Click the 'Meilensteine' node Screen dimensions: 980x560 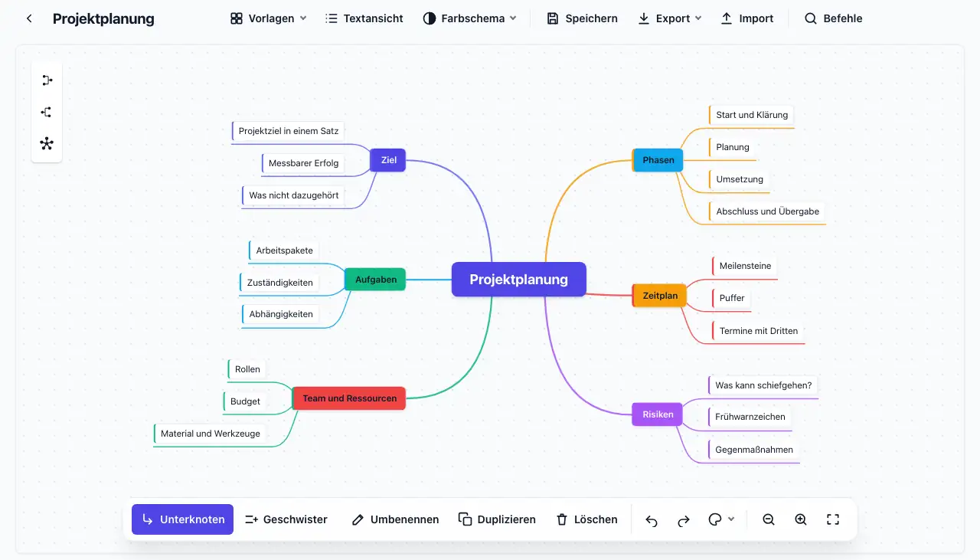click(745, 266)
